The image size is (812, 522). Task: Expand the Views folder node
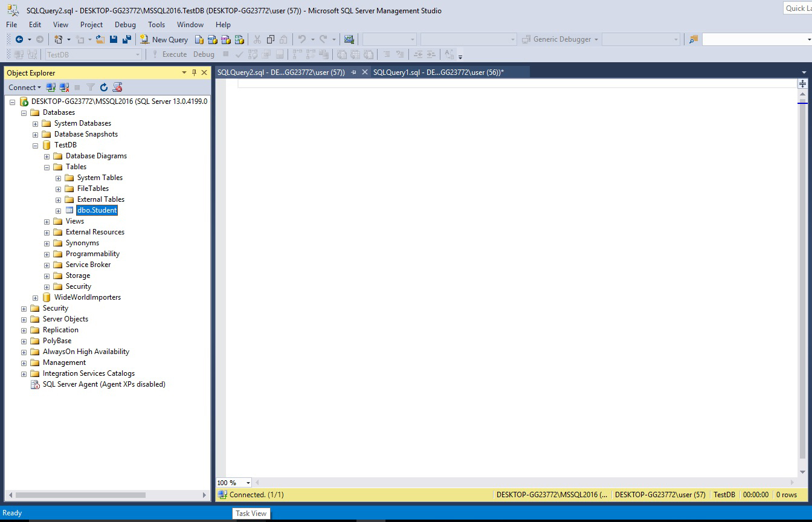[x=47, y=221]
